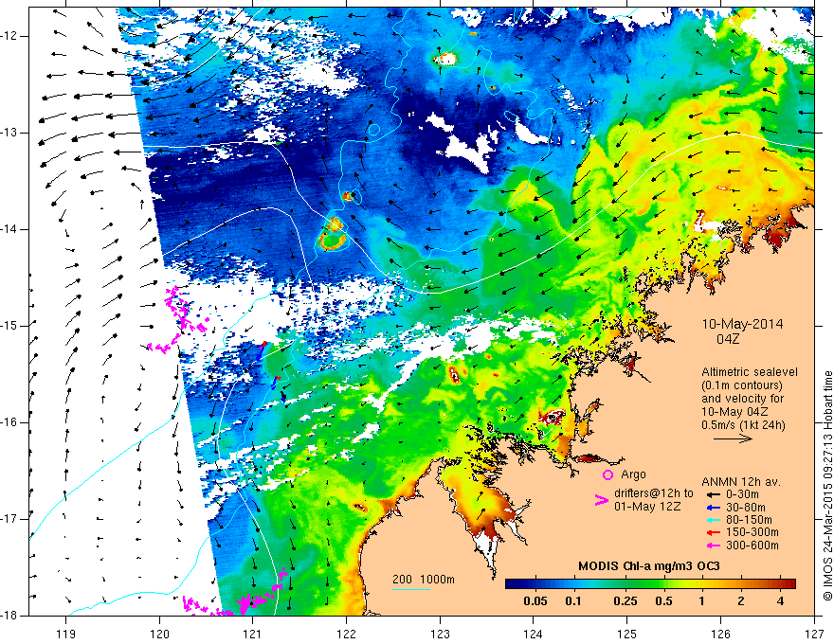Click the cyan contour sample line under 200 1000m

coord(411,589)
